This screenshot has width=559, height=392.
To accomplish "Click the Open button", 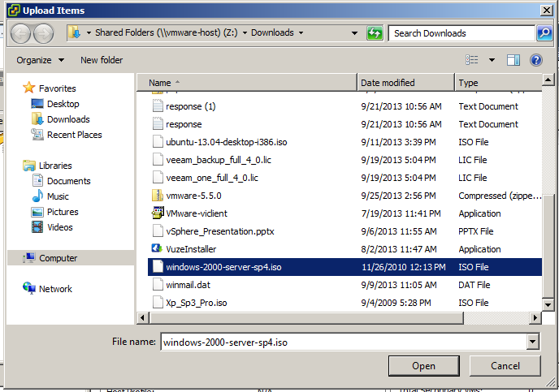I will click(423, 366).
